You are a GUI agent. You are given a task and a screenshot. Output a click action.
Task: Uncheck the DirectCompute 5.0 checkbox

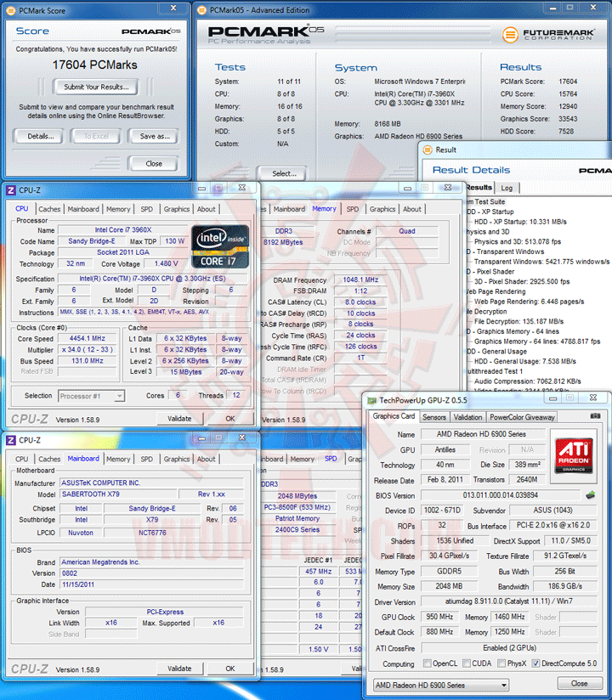tap(536, 663)
